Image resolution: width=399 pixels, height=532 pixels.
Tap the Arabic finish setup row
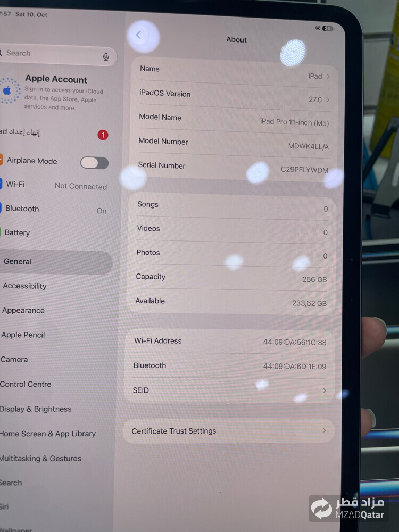coord(54,133)
